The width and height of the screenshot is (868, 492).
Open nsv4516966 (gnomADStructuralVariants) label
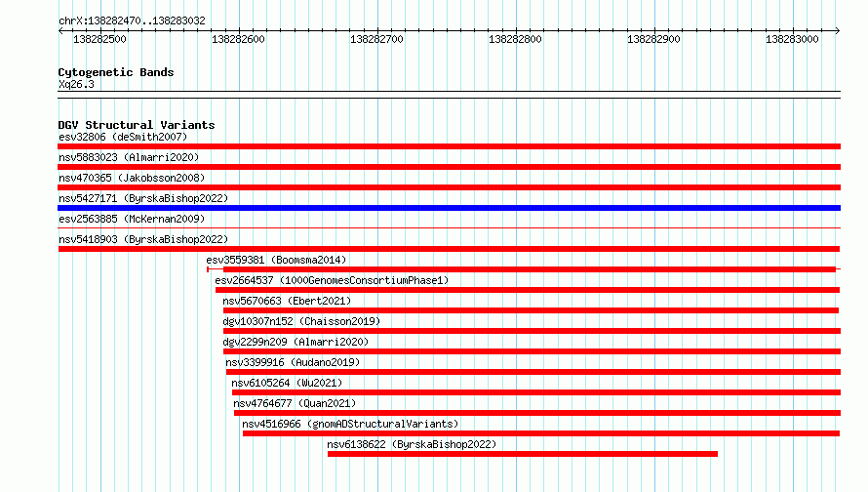[x=350, y=424]
